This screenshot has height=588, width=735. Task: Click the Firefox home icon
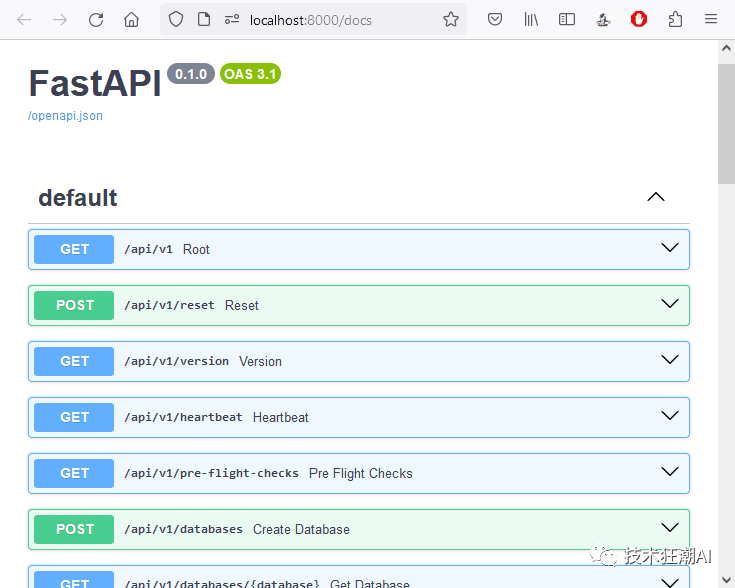pyautogui.click(x=131, y=19)
